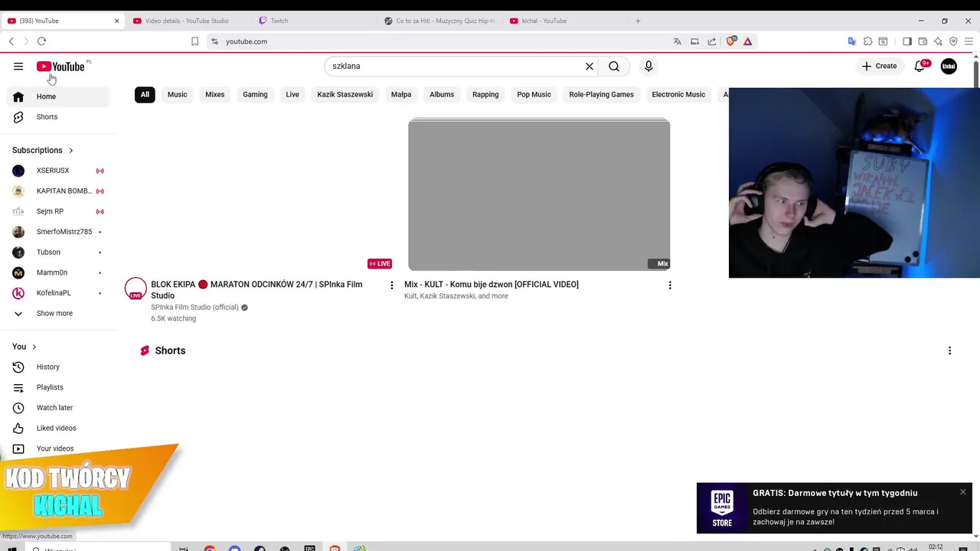The width and height of the screenshot is (980, 551).
Task: Open Liked videos in the sidebar
Action: pyautogui.click(x=58, y=429)
